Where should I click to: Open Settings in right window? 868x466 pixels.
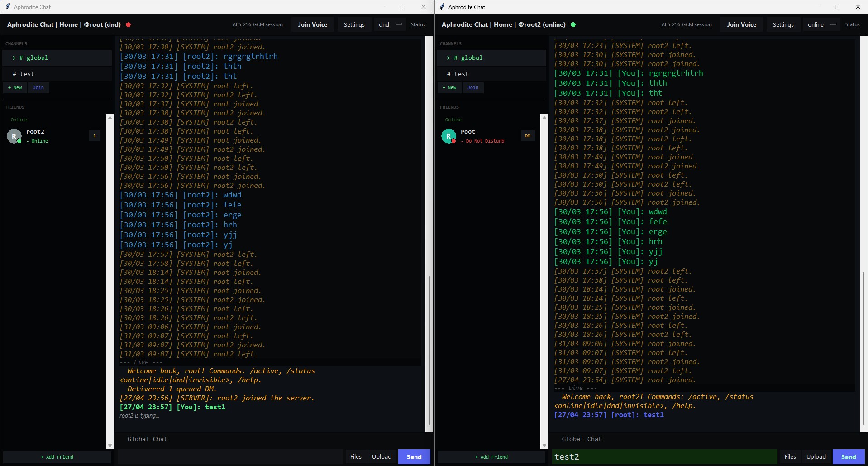click(783, 24)
